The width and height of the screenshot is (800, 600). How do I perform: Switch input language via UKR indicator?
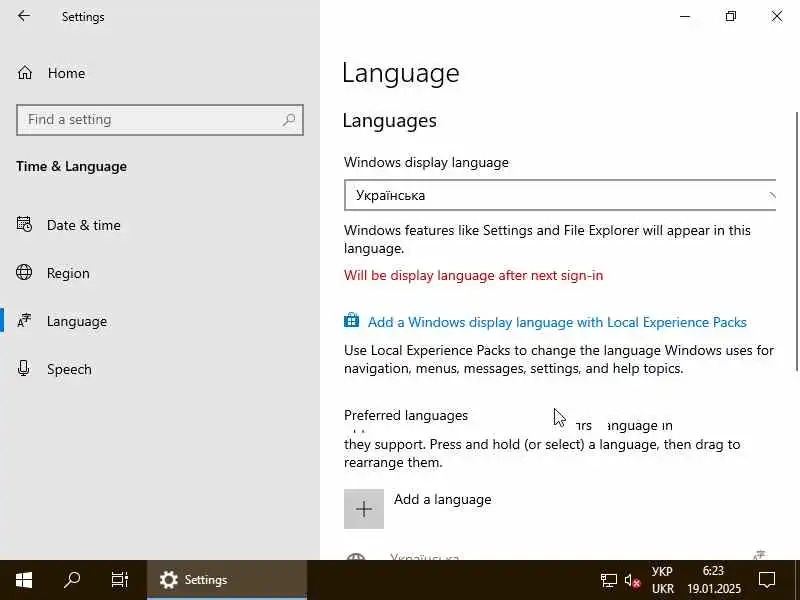click(662, 580)
